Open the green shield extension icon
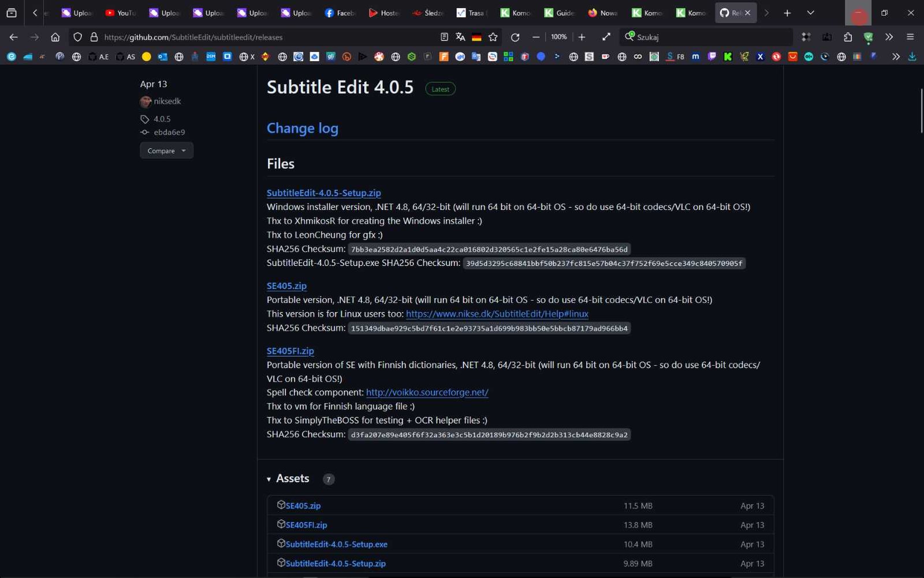 [x=868, y=38]
